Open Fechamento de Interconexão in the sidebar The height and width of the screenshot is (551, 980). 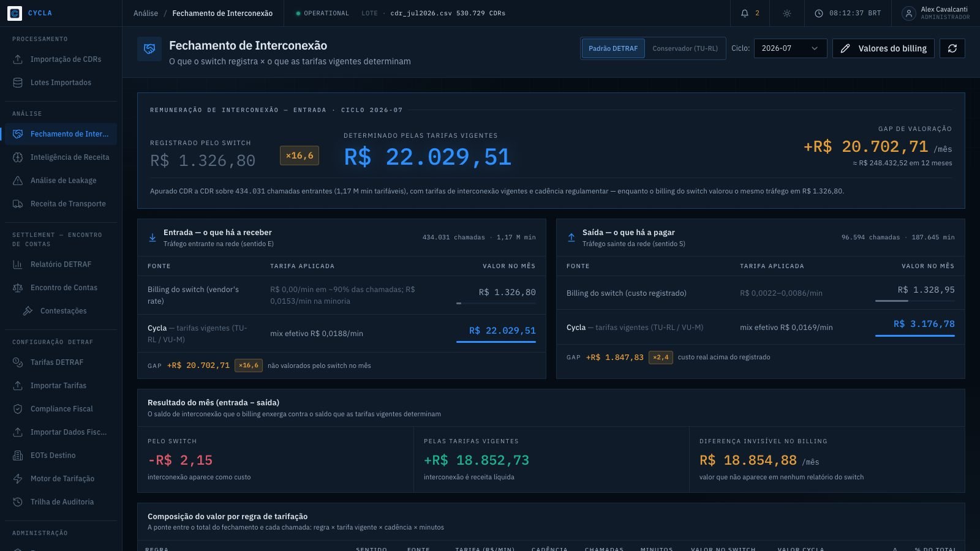61,134
